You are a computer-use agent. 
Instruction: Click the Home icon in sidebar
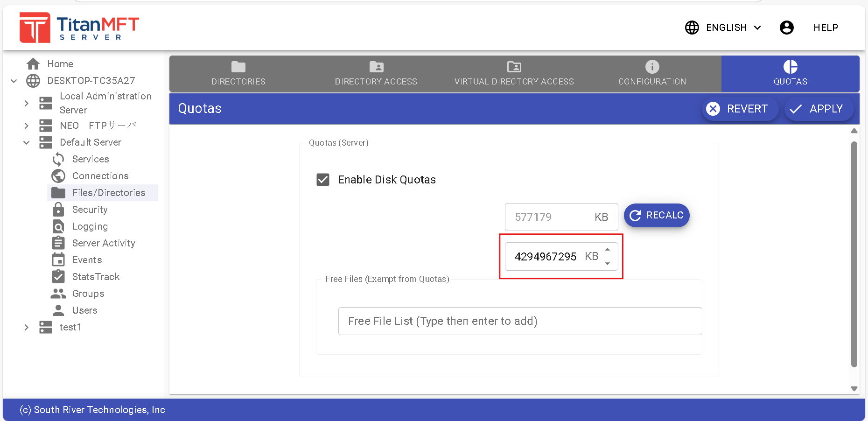click(33, 64)
